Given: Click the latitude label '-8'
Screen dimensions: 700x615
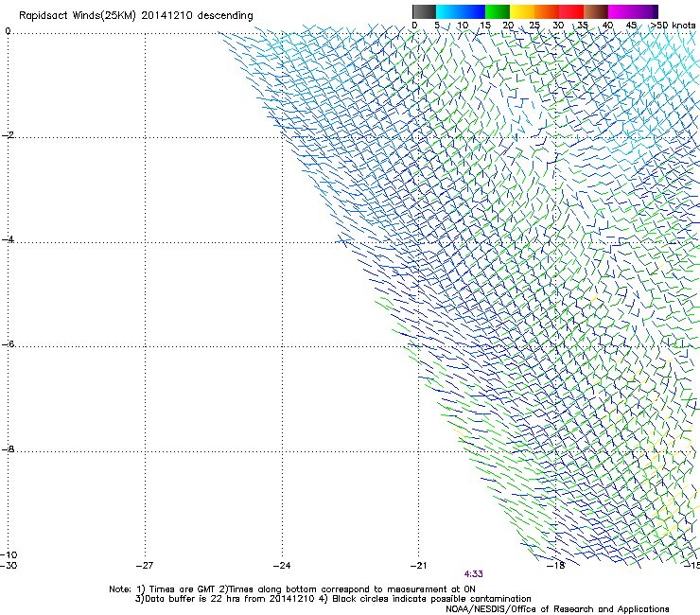Looking at the screenshot, I should coord(8,449).
